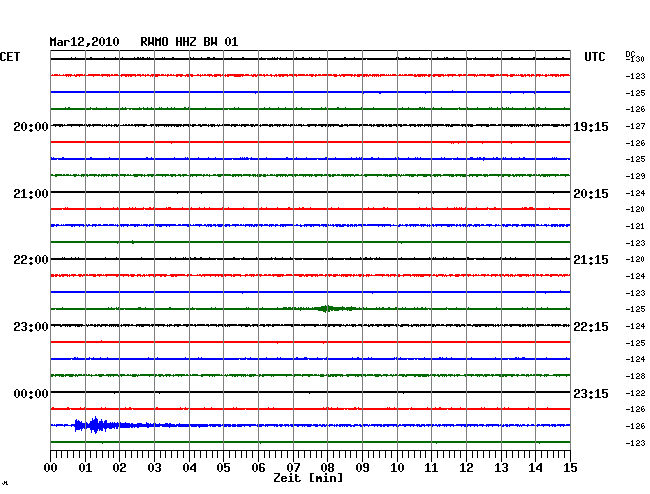
Task: Click the CET timezone label
Action: (x=10, y=57)
